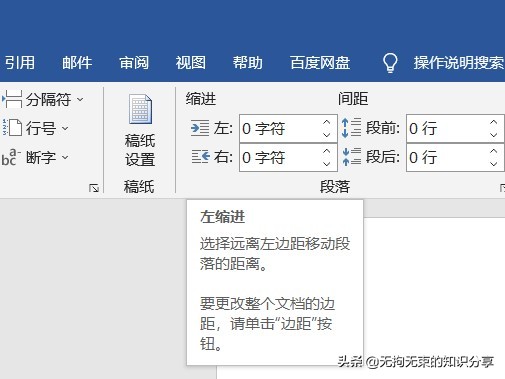Increase the left indent value
The height and width of the screenshot is (379, 505).
tap(327, 122)
